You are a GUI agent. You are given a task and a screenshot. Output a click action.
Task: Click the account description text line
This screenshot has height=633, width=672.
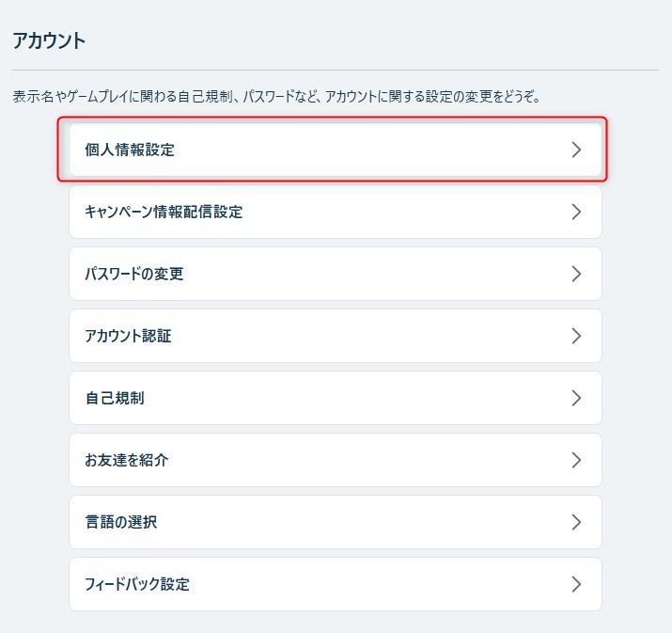click(276, 97)
